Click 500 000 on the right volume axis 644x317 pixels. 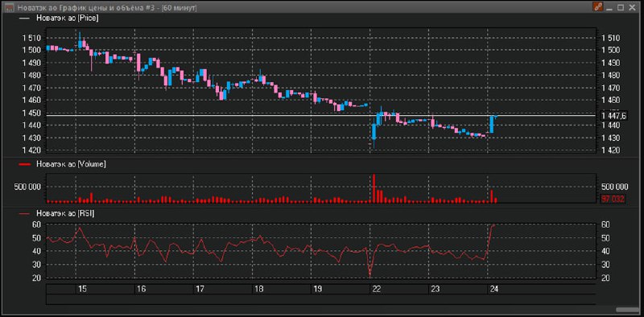point(614,187)
